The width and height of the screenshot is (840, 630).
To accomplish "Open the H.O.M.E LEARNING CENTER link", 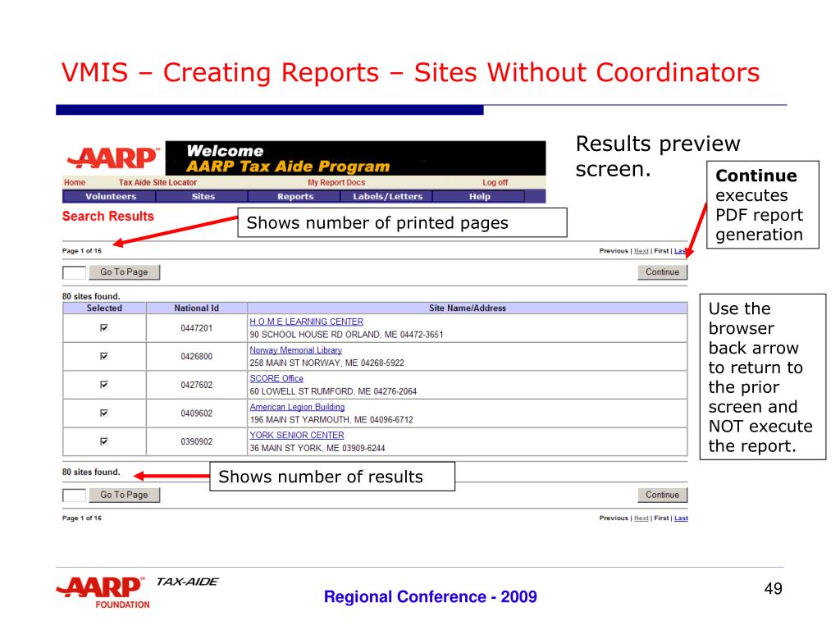I will pos(307,322).
